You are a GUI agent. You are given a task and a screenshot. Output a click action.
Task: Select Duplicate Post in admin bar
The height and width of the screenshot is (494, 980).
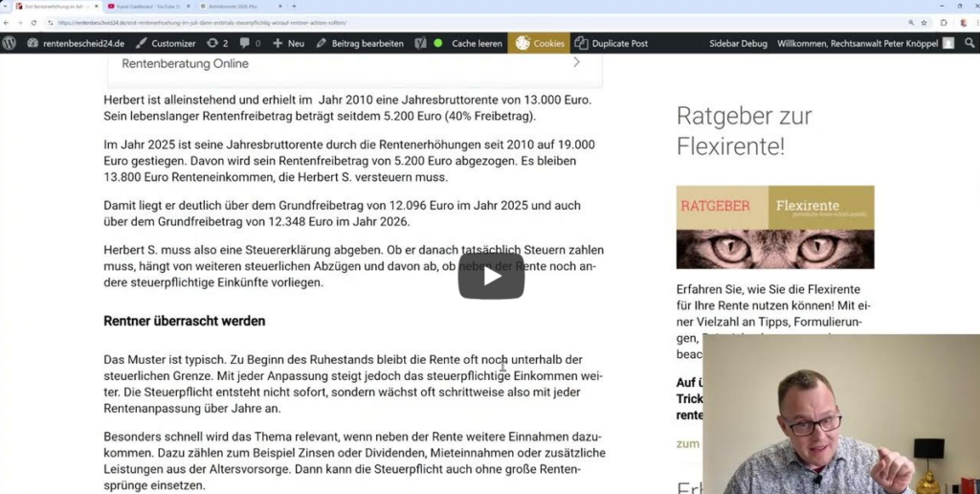pos(612,43)
